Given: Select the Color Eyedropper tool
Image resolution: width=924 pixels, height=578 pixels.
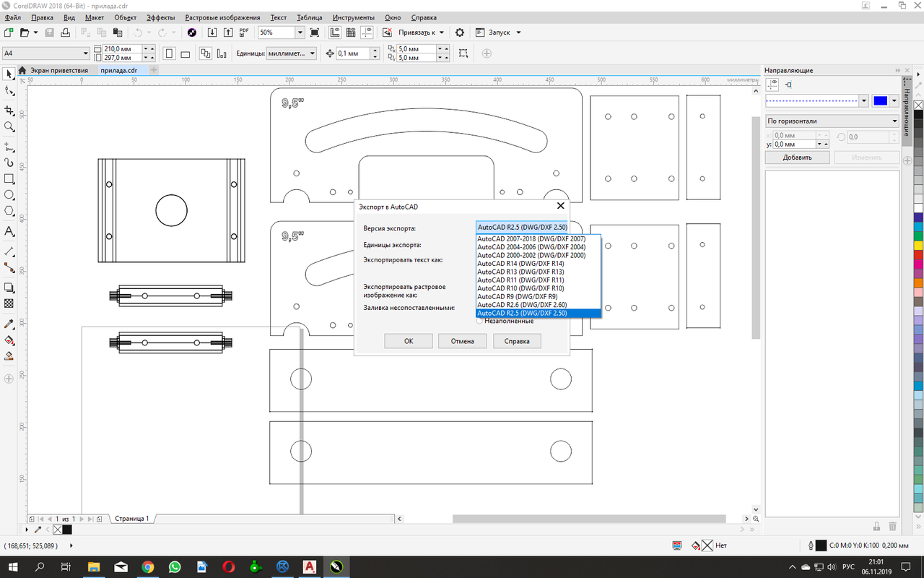Looking at the screenshot, I should tap(9, 323).
